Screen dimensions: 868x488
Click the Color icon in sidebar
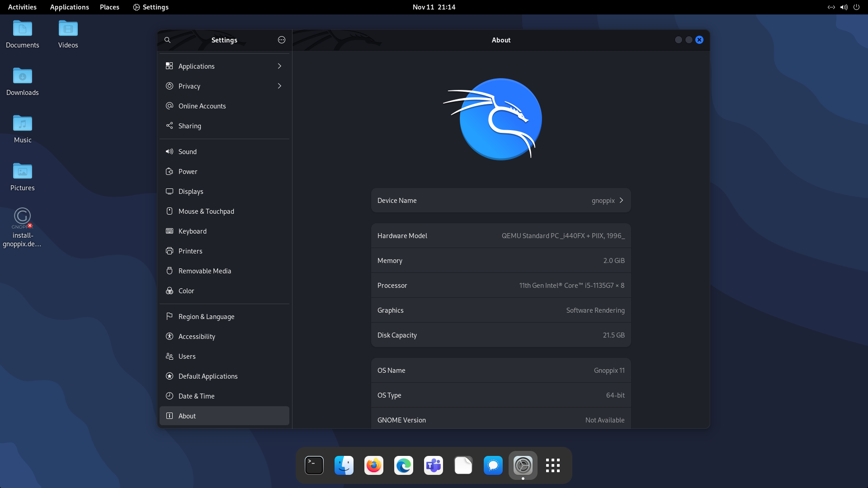click(170, 291)
